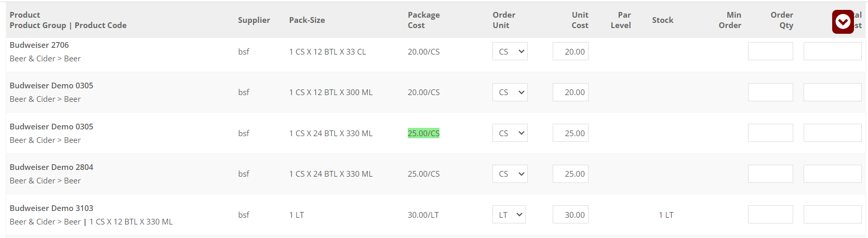Click the Product column header
The width and height of the screenshot is (868, 238).
pos(25,15)
